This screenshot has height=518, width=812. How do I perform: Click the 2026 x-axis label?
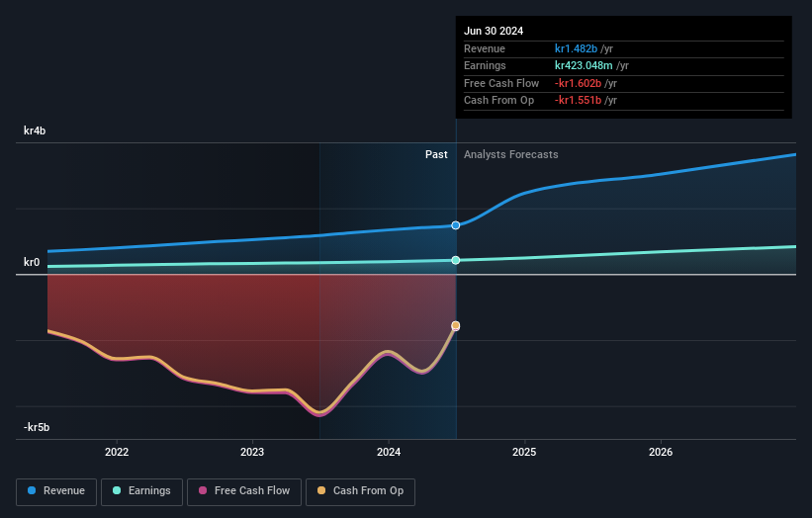(661, 452)
